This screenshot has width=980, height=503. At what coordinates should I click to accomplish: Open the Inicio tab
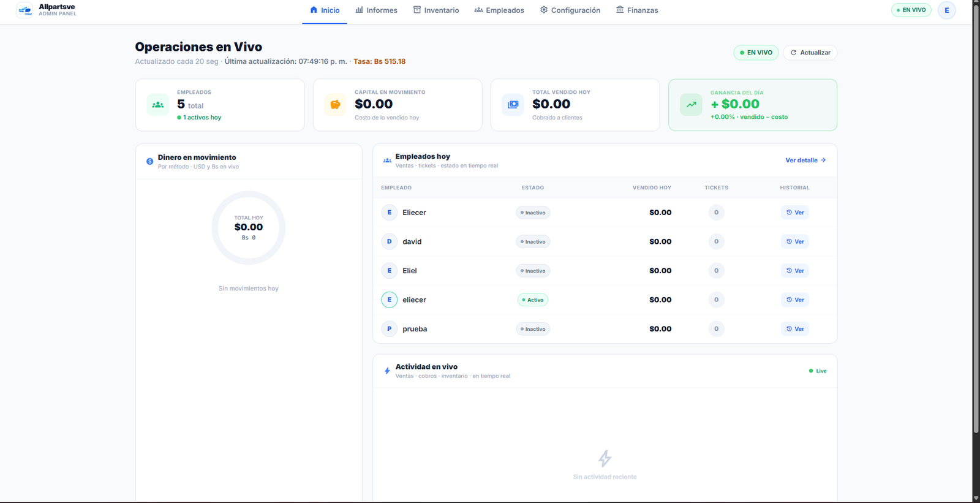coord(325,10)
